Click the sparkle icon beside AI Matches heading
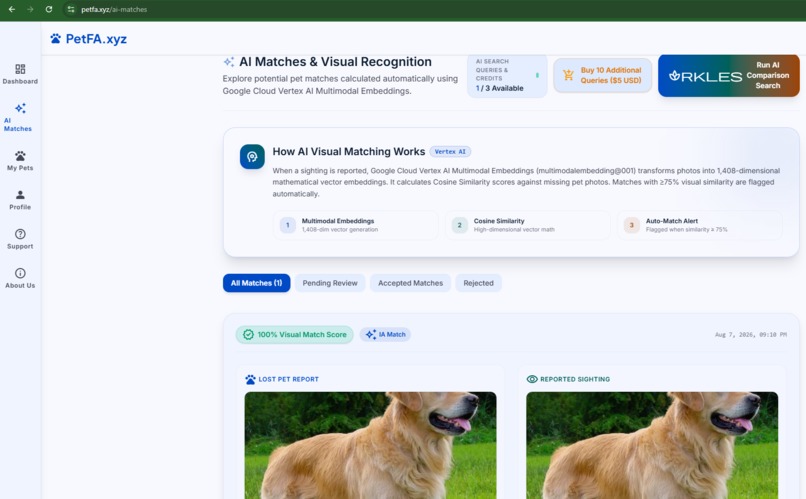The height and width of the screenshot is (499, 806). (x=229, y=62)
